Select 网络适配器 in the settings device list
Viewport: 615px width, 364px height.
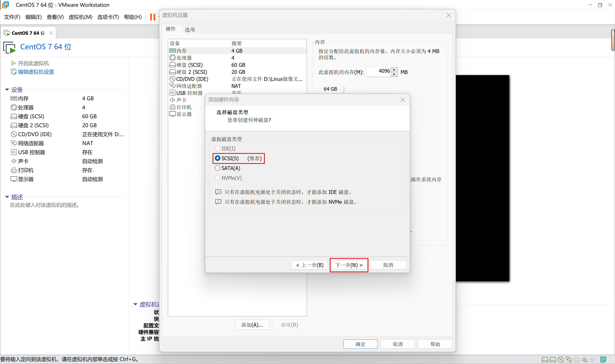tap(189, 86)
